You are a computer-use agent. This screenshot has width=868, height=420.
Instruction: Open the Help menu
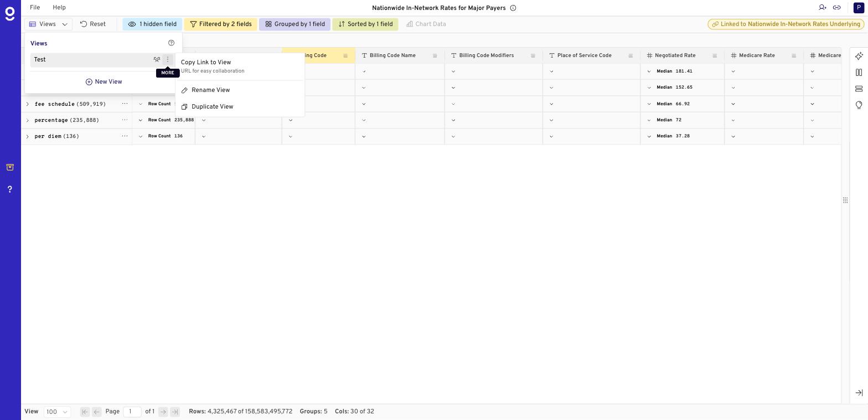tap(59, 8)
